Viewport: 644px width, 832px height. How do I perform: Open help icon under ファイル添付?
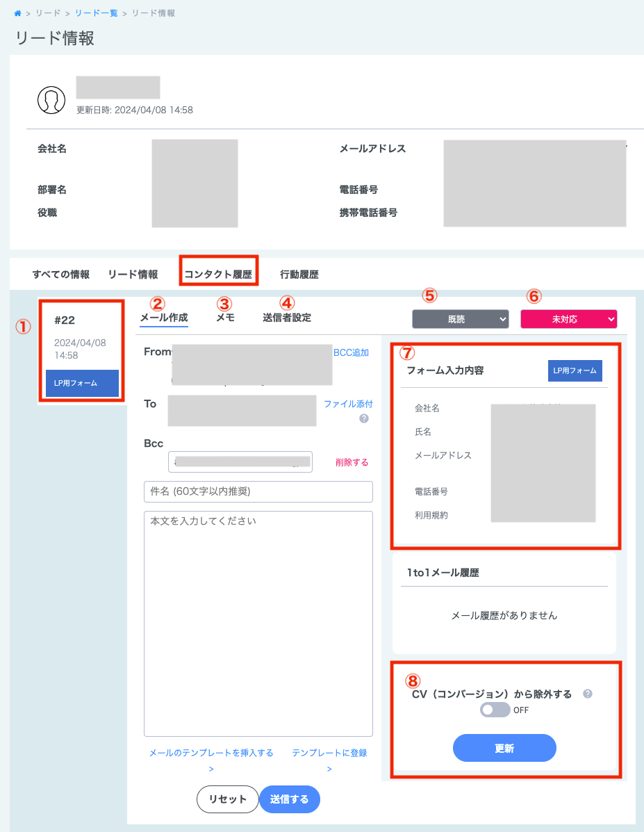pos(364,418)
